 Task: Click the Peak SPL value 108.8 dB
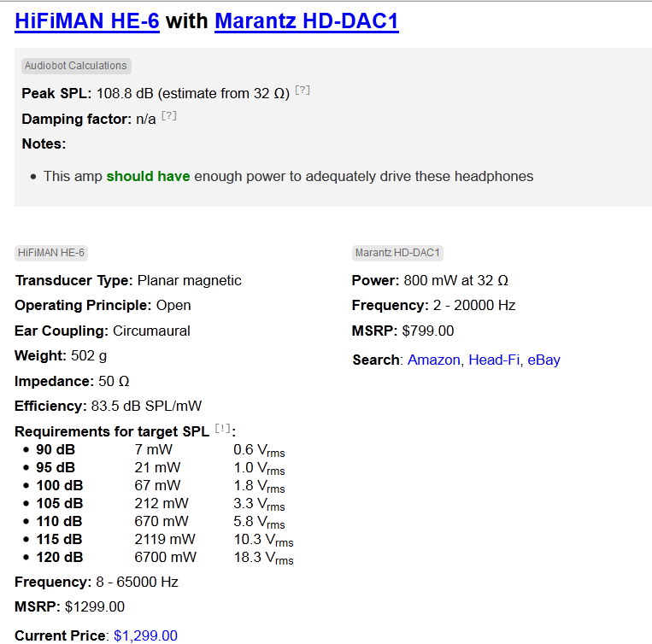pos(125,93)
